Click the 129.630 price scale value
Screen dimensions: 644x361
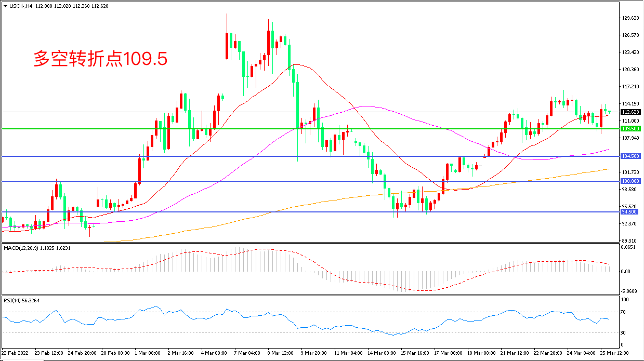click(630, 18)
